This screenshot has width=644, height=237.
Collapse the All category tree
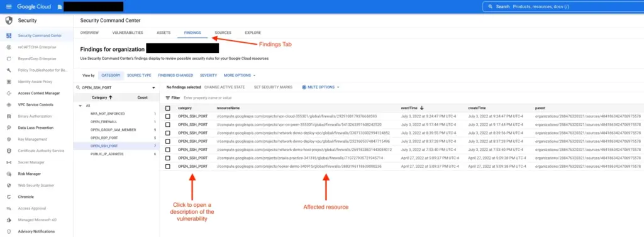(80, 106)
